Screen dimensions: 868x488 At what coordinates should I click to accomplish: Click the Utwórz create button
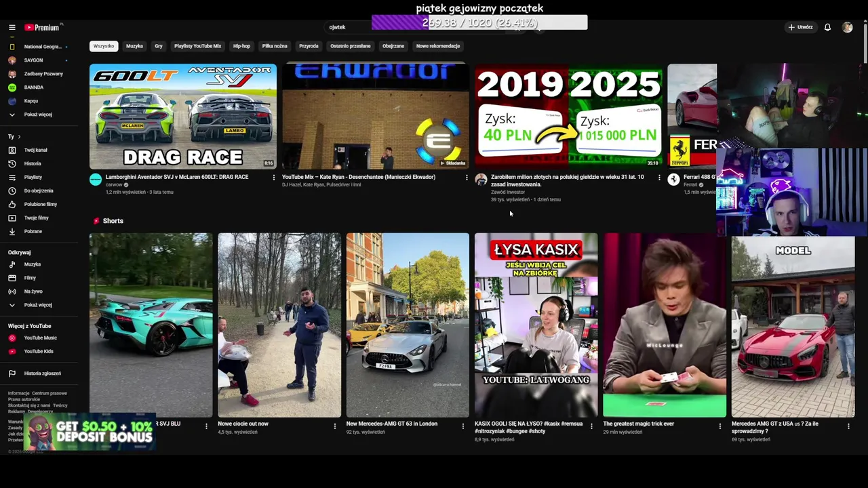[x=800, y=27]
